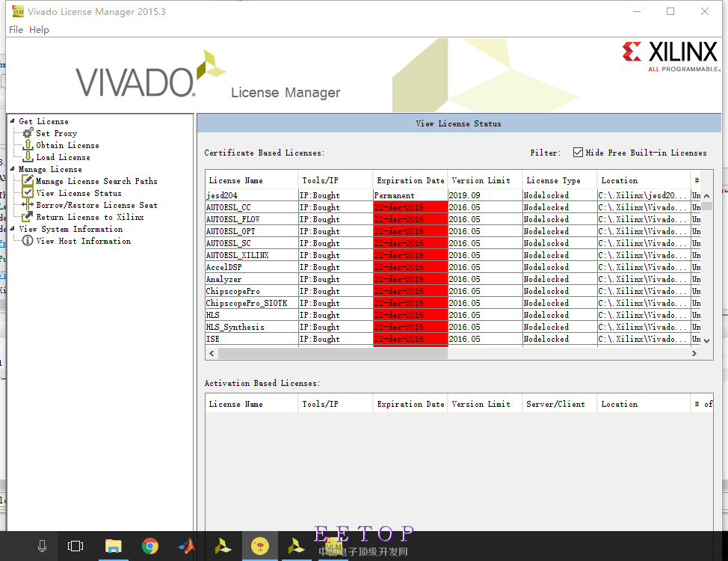Viewport: 728px width, 561px height.
Task: Click red expiration date cell in ISE row
Action: click(410, 339)
